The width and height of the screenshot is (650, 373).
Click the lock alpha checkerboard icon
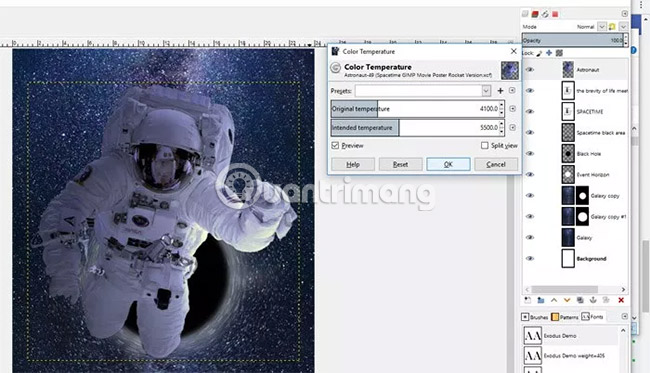pos(559,53)
